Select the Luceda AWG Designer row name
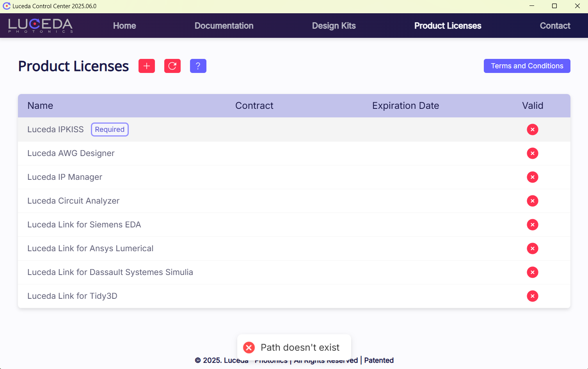The image size is (588, 369). 71,153
